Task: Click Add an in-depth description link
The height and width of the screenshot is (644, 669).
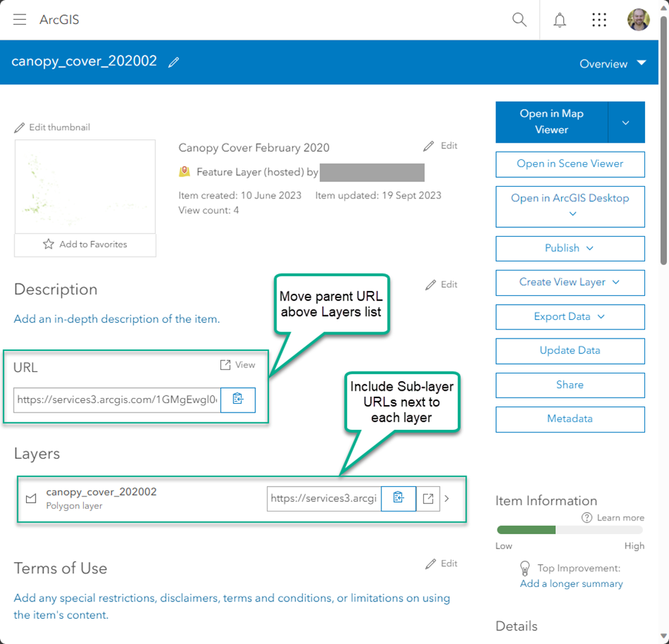Action: [117, 319]
